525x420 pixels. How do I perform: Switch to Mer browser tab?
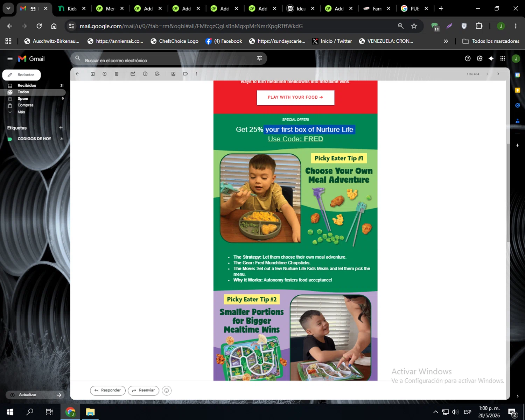pyautogui.click(x=110, y=8)
